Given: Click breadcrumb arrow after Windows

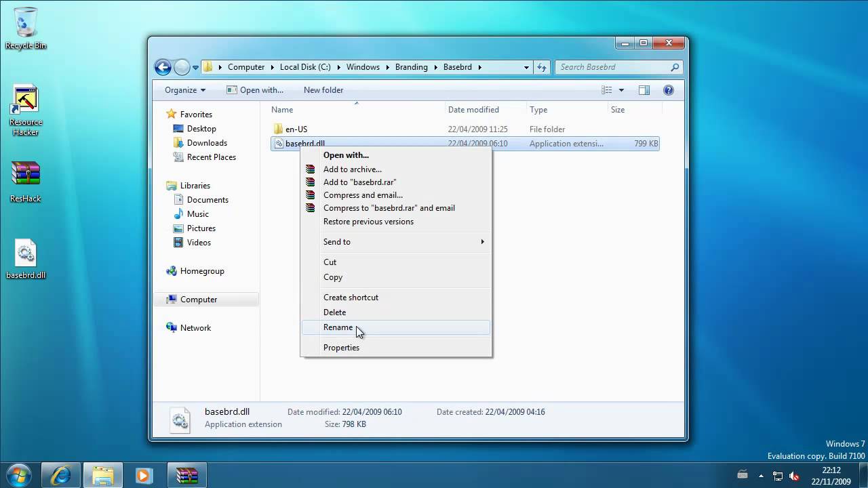Looking at the screenshot, I should (387, 67).
